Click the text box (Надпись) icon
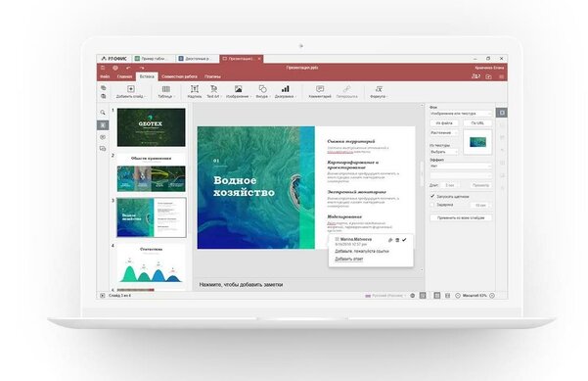This screenshot has width=588, height=381. 195,89
